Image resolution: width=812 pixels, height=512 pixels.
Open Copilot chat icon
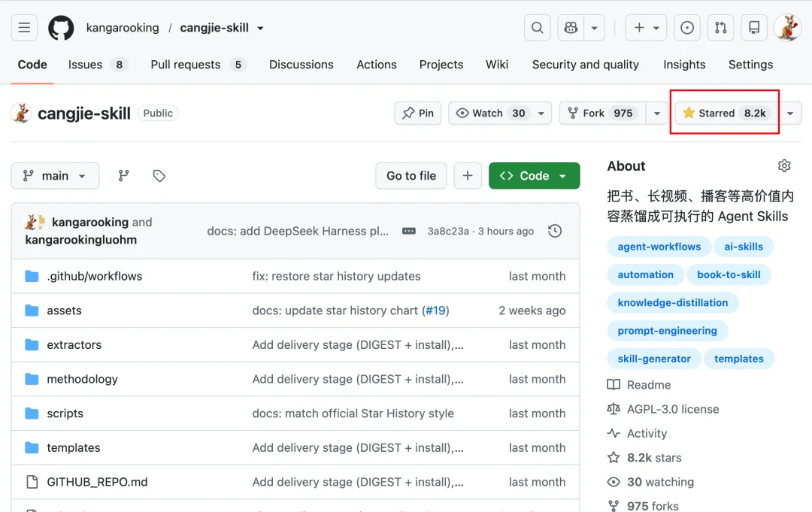[571, 27]
